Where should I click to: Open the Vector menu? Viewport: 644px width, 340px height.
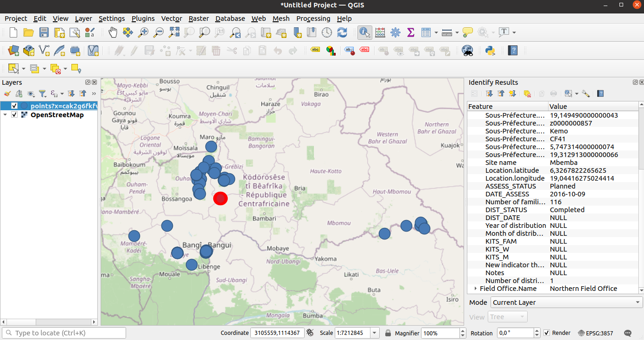[172, 19]
